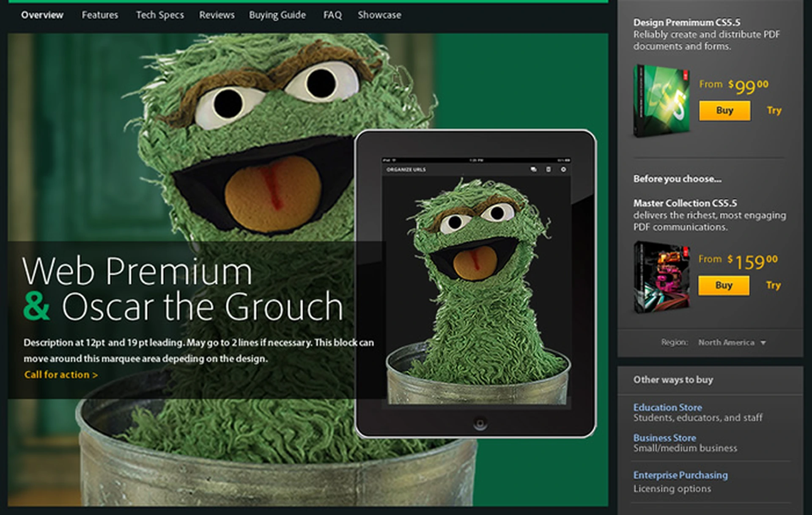This screenshot has width=812, height=515.
Task: Click the 'From $99.00' price text
Action: [x=734, y=86]
